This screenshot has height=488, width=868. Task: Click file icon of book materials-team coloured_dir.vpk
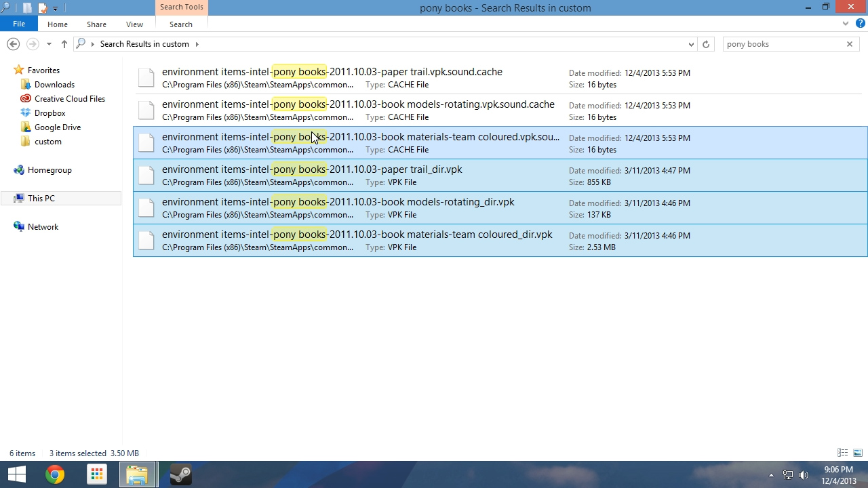coord(146,241)
